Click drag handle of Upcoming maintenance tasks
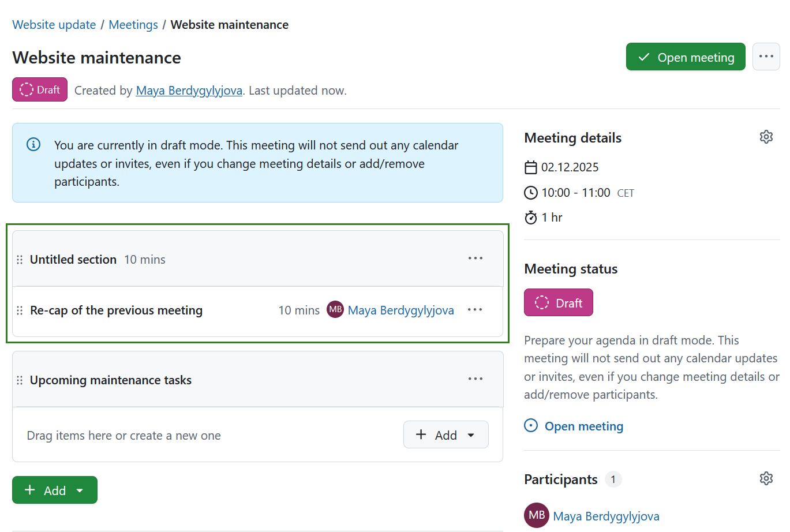The image size is (790, 532). pyautogui.click(x=20, y=380)
